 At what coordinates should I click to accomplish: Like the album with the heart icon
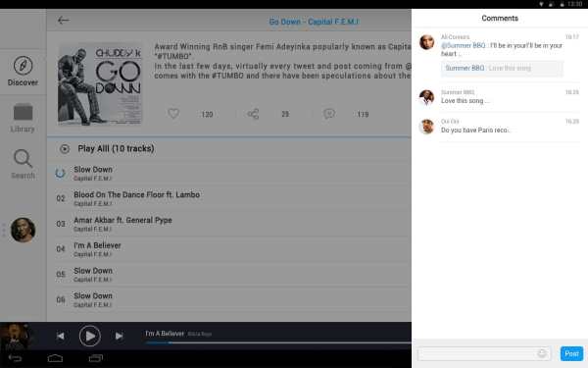173,114
